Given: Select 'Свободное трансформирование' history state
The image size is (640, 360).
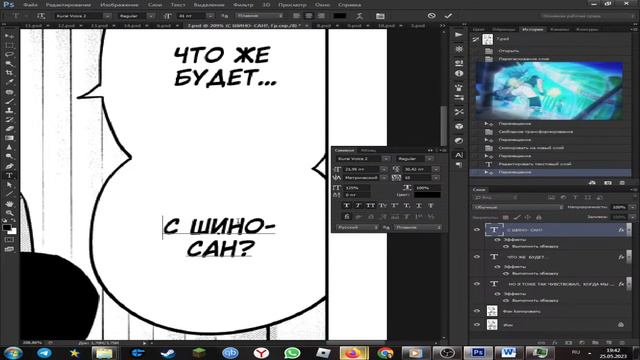Looking at the screenshot, I should point(536,132).
